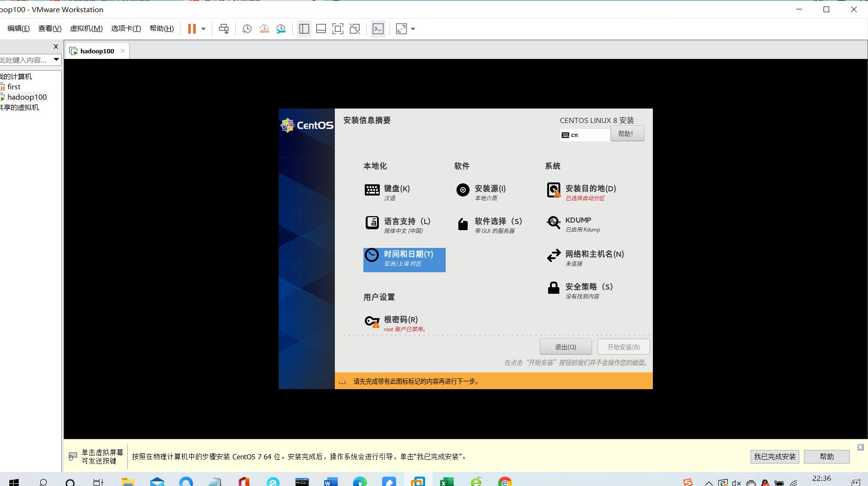Click the stretch guest display icon

coord(401,29)
